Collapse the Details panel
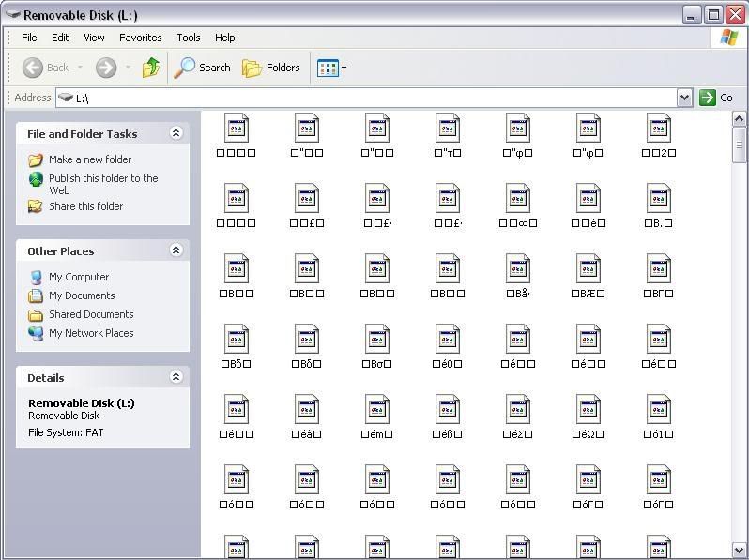This screenshot has width=749, height=560. tap(176, 376)
